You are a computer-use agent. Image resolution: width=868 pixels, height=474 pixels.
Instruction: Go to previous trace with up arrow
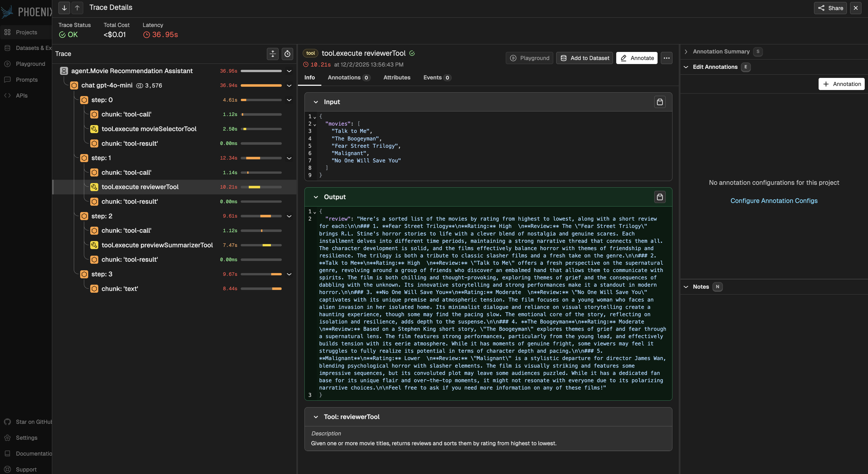click(77, 8)
